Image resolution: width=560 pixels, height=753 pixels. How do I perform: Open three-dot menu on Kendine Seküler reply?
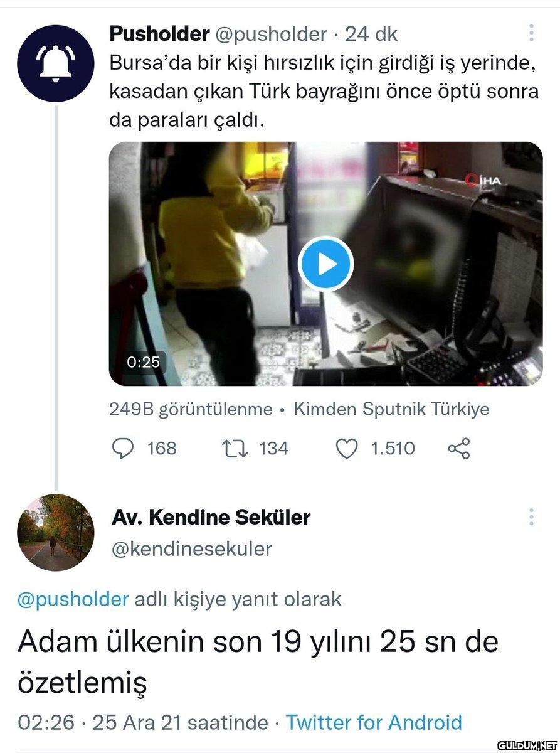pyautogui.click(x=531, y=517)
